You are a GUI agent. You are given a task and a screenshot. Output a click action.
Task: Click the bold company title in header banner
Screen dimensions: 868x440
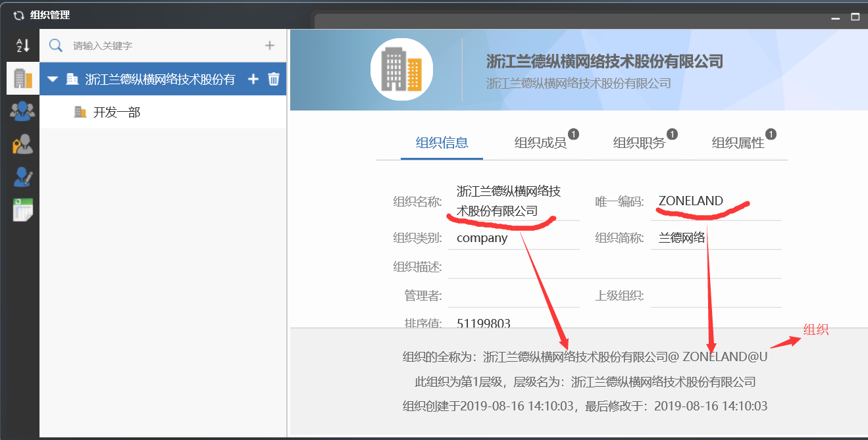click(x=605, y=62)
